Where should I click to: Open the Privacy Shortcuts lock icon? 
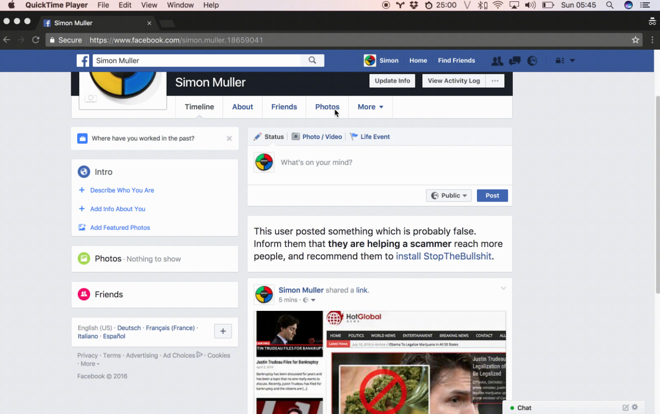(559, 61)
